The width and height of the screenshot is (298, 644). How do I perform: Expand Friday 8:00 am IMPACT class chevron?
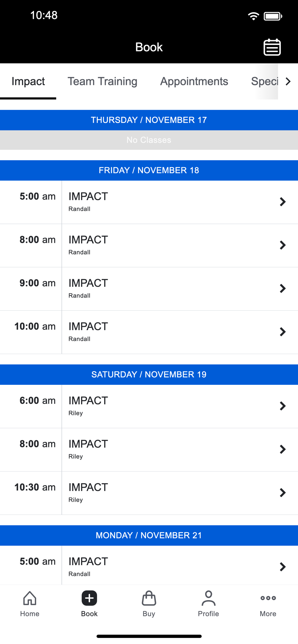click(x=283, y=245)
